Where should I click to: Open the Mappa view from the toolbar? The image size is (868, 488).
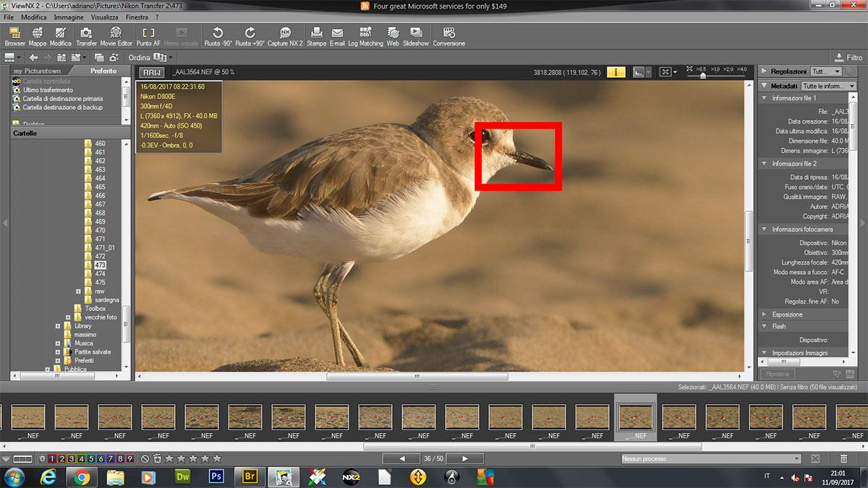37,35
